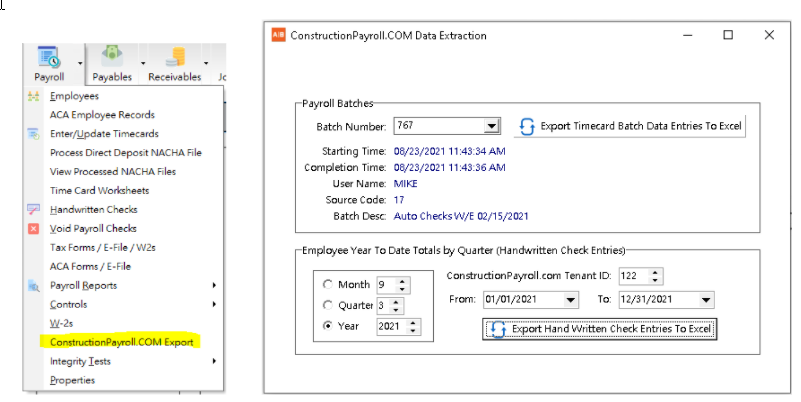Click the Payroll Reports icon
The image size is (801, 402).
[x=33, y=286]
